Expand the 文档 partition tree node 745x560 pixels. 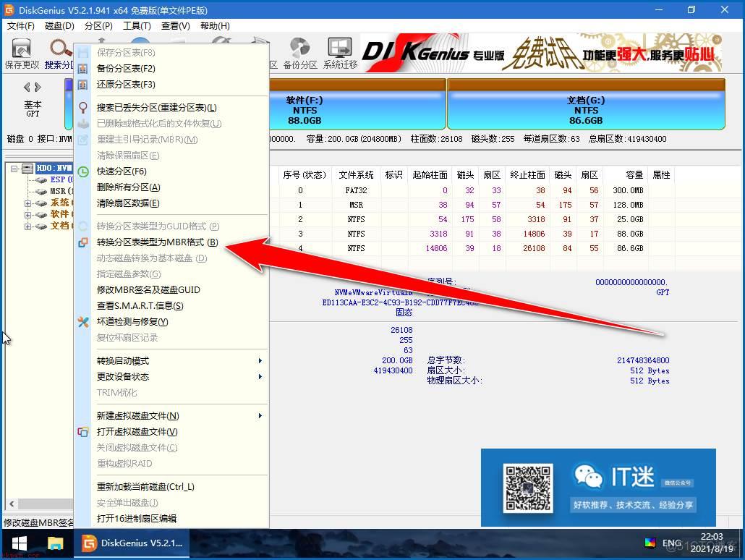27,226
